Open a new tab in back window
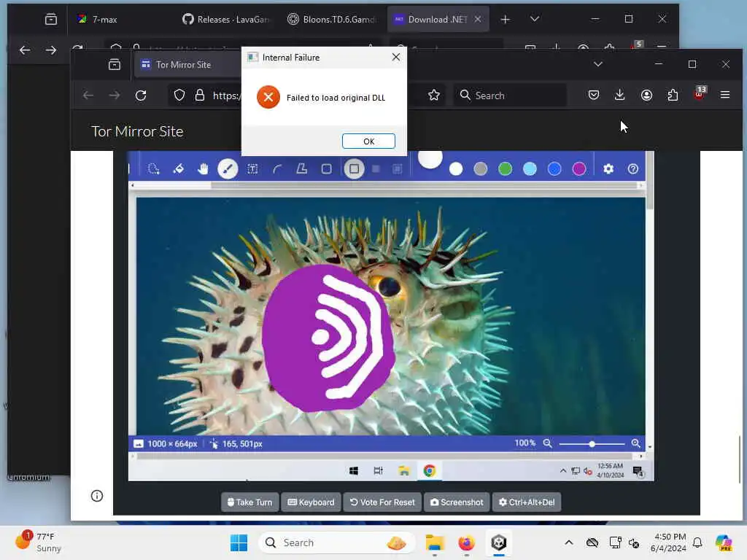This screenshot has width=747, height=560. 505,19
